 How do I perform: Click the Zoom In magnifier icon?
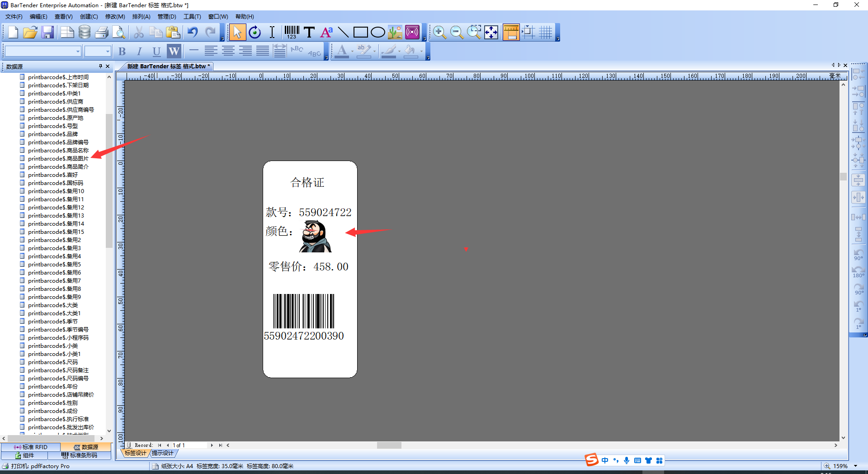coord(439,33)
